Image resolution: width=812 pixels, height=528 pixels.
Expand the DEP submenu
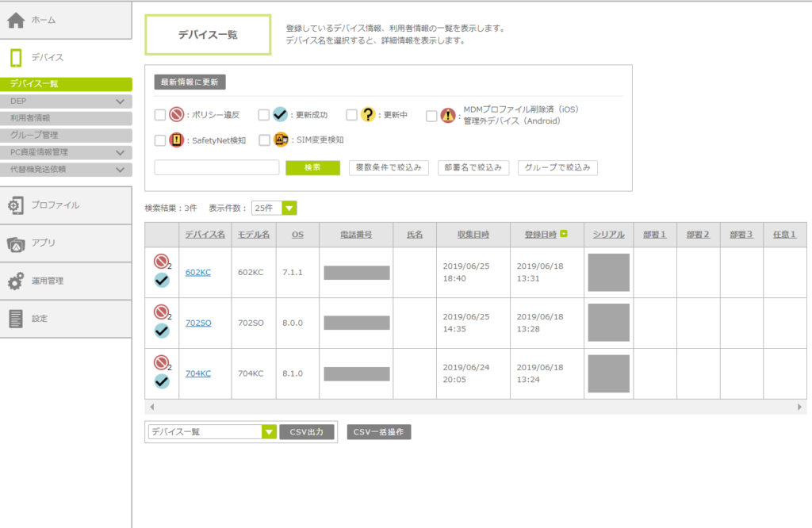[x=120, y=101]
